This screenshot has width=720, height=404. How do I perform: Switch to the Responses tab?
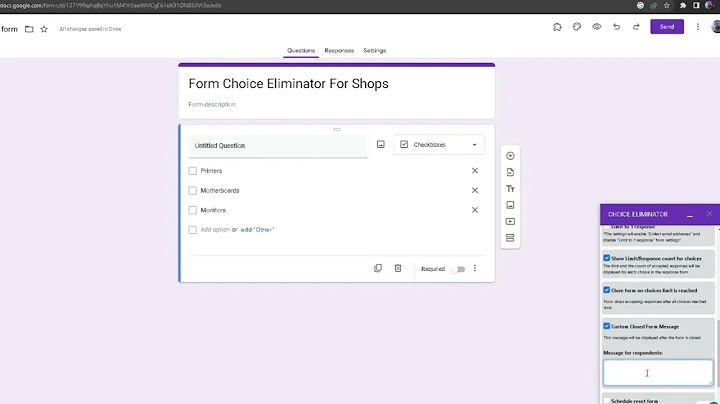point(339,50)
